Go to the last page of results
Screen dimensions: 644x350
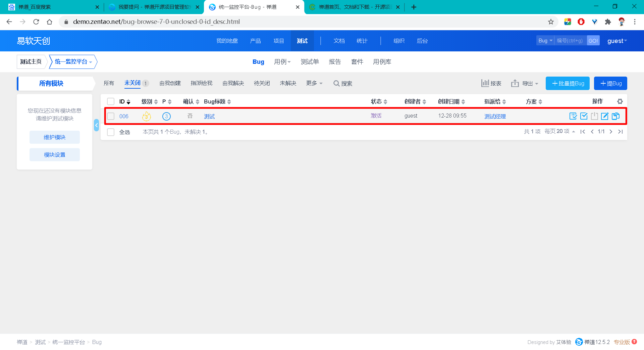tap(620, 132)
